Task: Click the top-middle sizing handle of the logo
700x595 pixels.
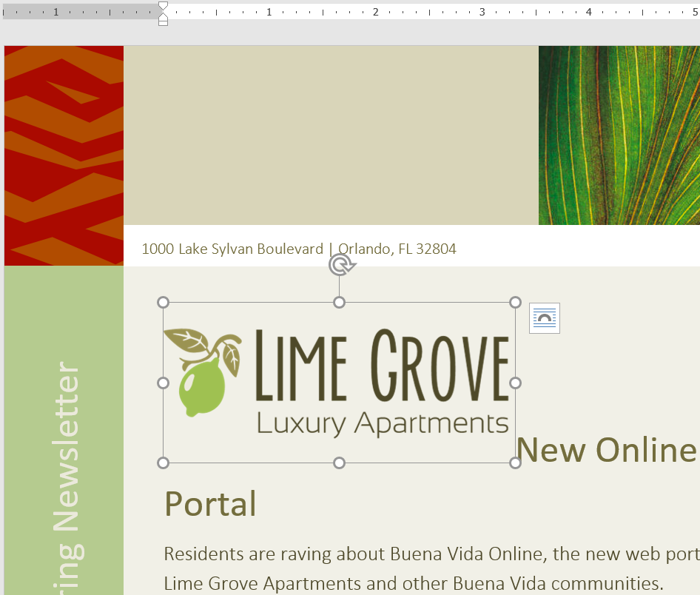Action: (x=340, y=302)
